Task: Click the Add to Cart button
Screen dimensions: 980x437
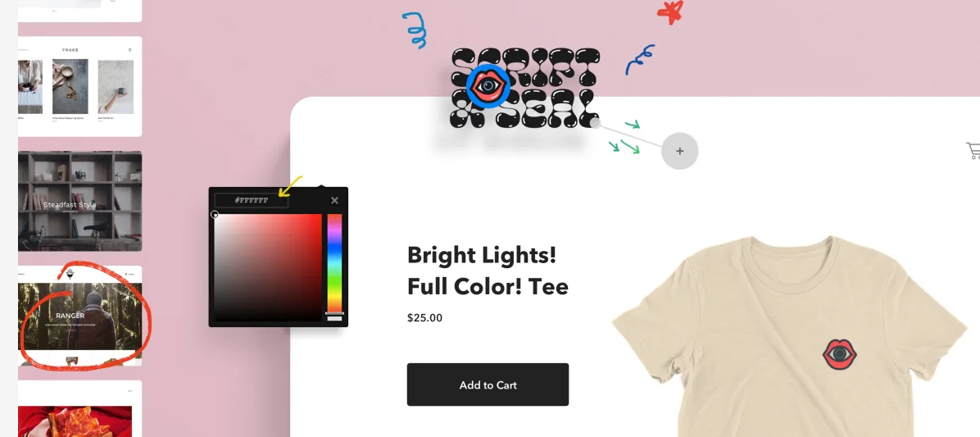Action: click(488, 385)
